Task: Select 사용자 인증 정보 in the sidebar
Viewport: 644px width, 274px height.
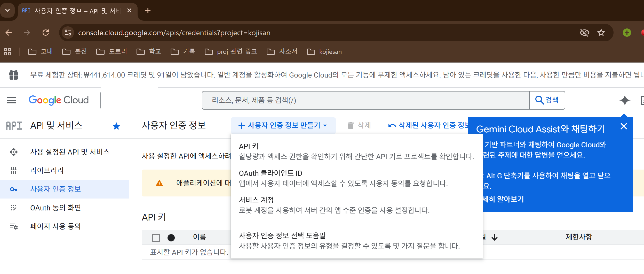Action: click(65, 189)
